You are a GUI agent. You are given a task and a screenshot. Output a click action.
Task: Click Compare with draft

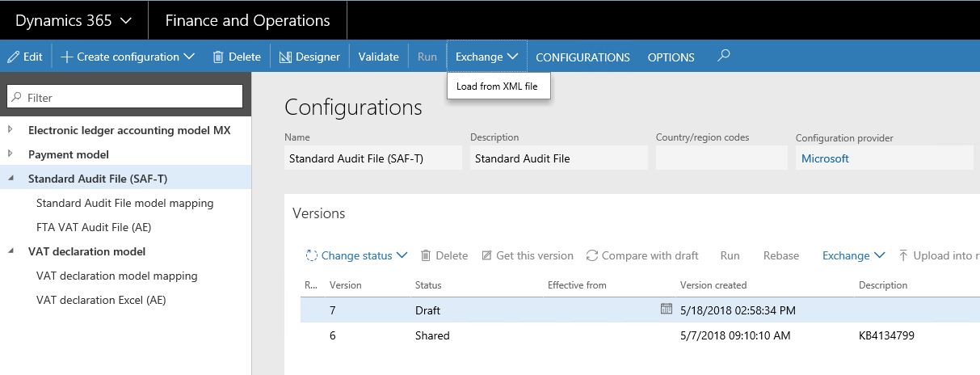click(642, 255)
